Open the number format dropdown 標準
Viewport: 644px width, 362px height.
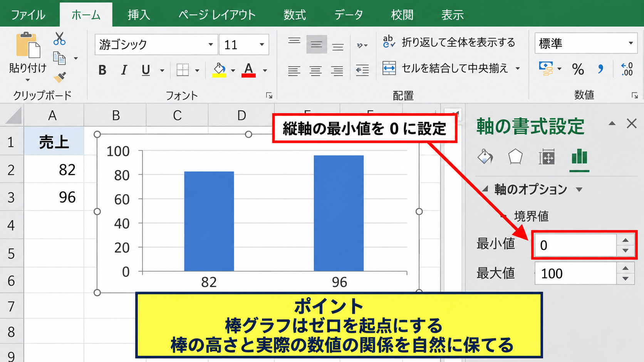pos(631,43)
